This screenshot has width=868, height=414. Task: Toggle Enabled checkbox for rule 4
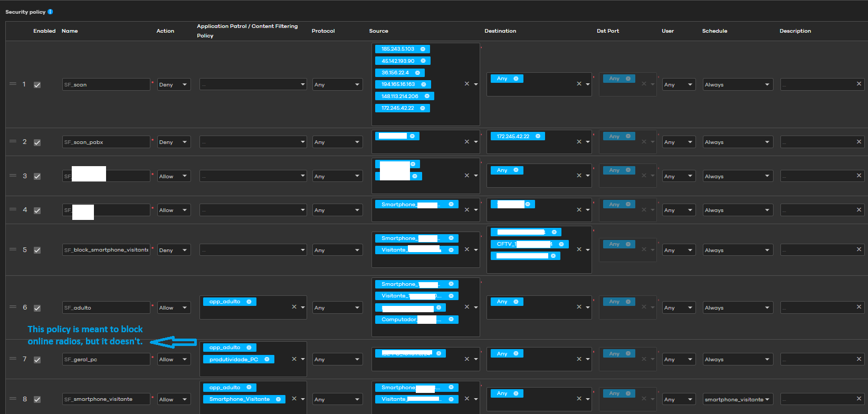pyautogui.click(x=37, y=210)
